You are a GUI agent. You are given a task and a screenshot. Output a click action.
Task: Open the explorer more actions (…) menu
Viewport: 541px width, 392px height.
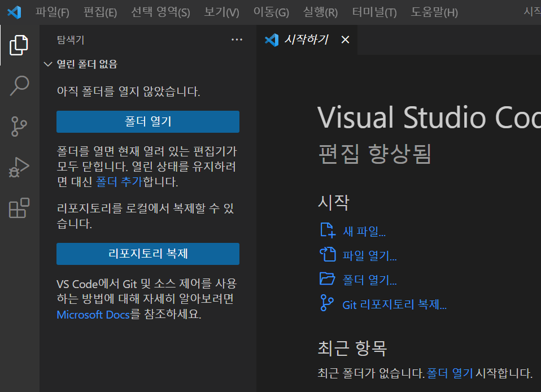[x=237, y=40]
